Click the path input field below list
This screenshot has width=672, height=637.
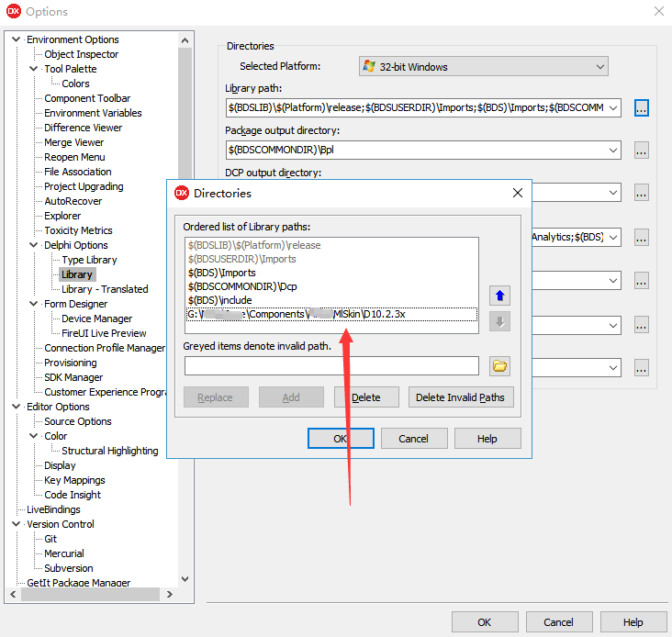tap(331, 366)
